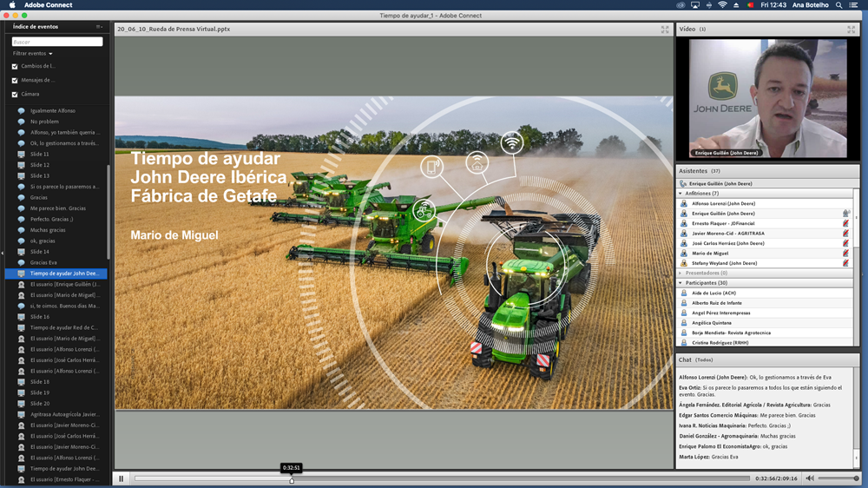Viewport: 868px width, 488px height.
Task: Adjust the volume slider knob
Action: pos(856,478)
